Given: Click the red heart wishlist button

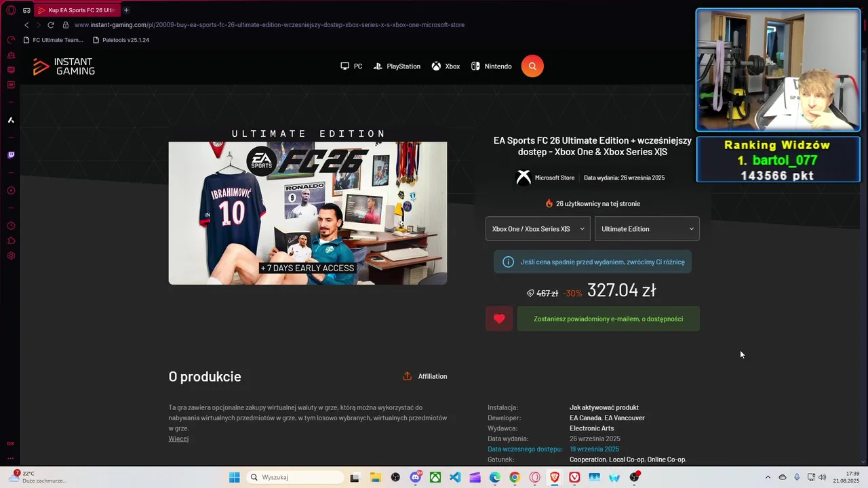Looking at the screenshot, I should tap(499, 319).
